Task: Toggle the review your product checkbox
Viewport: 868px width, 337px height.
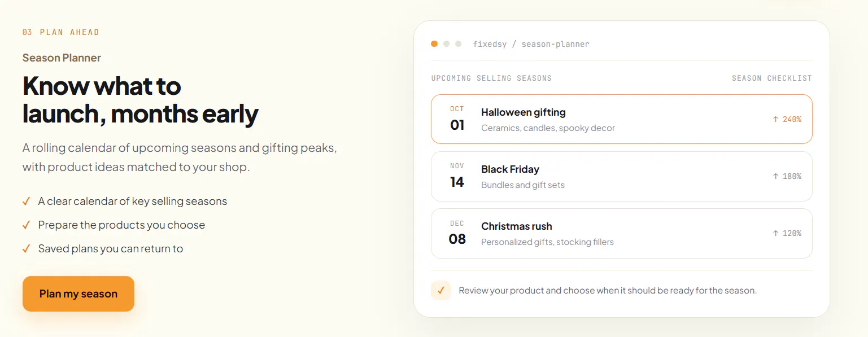Action: 440,290
